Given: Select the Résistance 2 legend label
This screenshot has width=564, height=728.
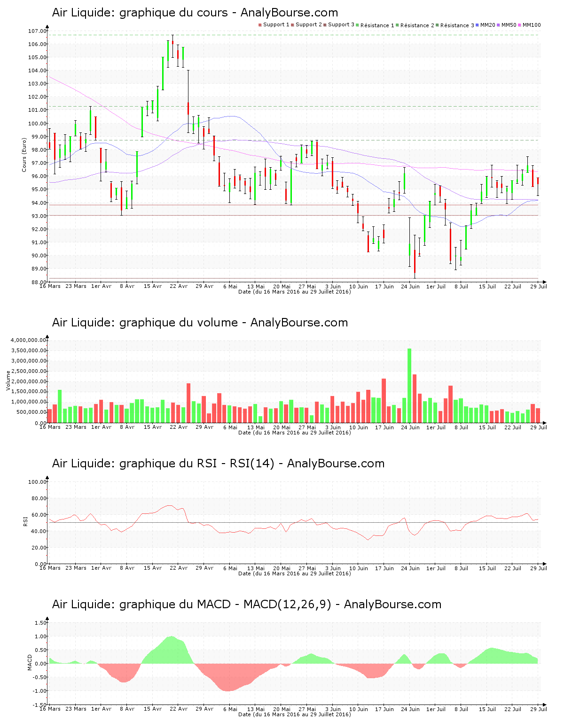Looking at the screenshot, I should tap(417, 25).
